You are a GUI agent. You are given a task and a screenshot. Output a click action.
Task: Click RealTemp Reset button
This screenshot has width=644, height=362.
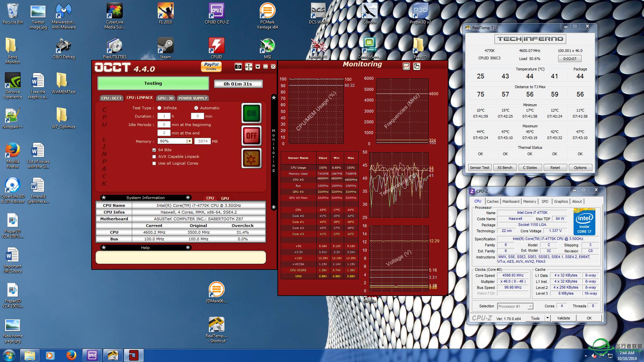tap(555, 168)
